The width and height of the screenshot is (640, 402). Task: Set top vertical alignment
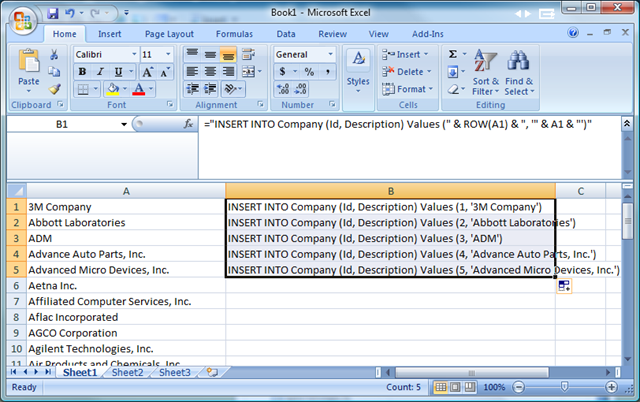(x=192, y=54)
